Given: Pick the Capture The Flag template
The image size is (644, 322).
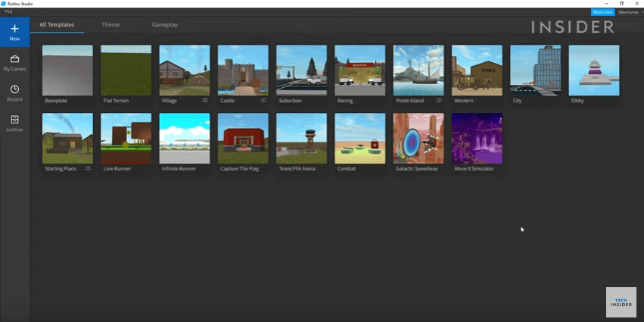Looking at the screenshot, I should pyautogui.click(x=243, y=139).
